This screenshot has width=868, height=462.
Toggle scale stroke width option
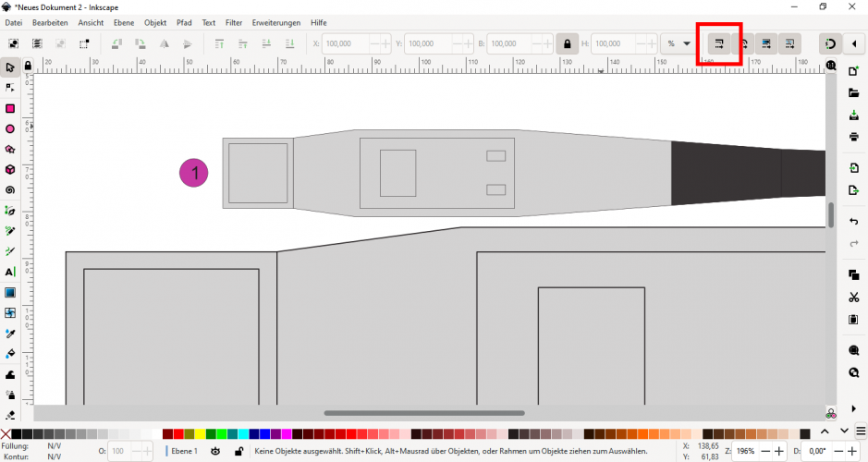pos(719,43)
